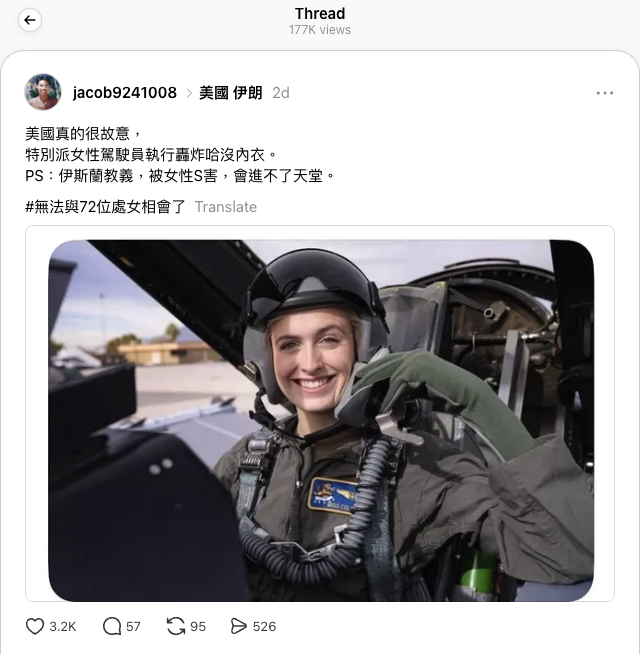Open the pilot photo attachment

321,420
